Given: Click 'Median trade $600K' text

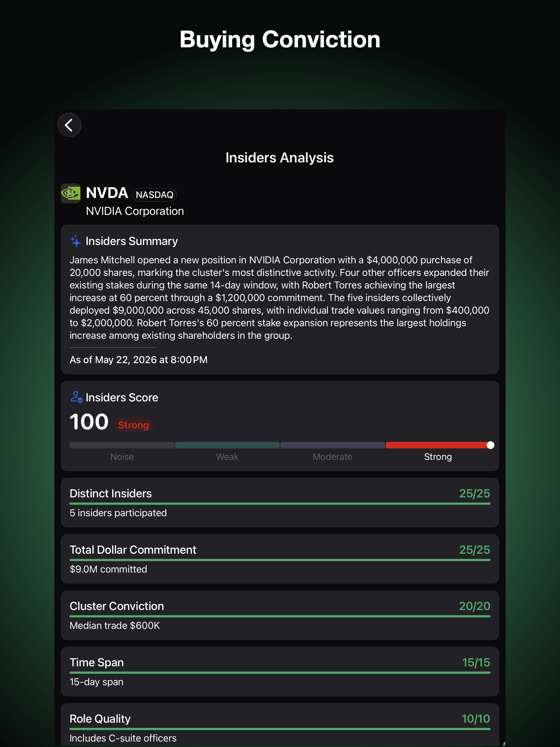Looking at the screenshot, I should 115,626.
